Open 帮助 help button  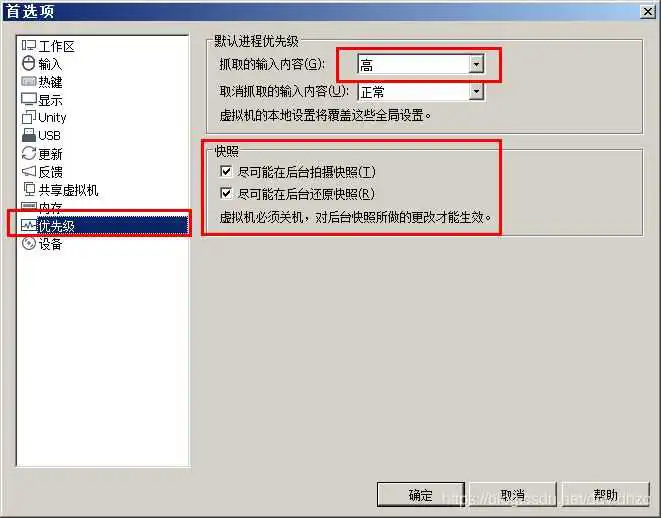click(605, 495)
